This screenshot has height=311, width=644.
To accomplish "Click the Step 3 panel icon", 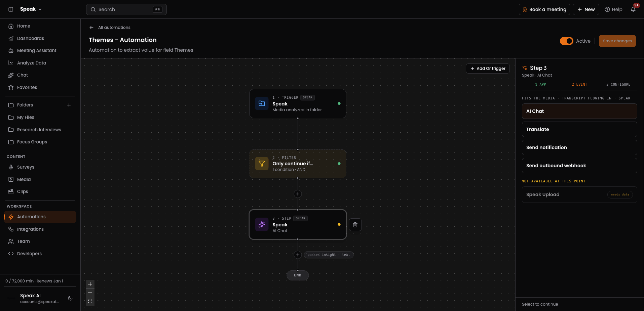I will [525, 68].
